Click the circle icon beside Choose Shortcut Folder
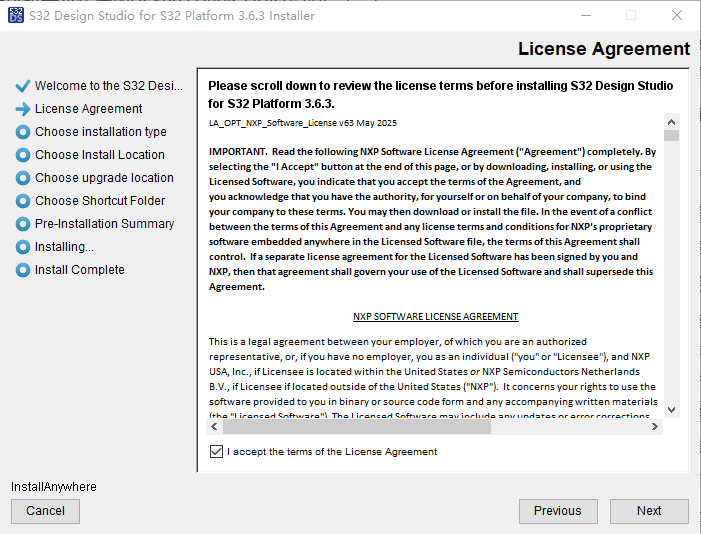The image size is (701, 534). tap(22, 201)
